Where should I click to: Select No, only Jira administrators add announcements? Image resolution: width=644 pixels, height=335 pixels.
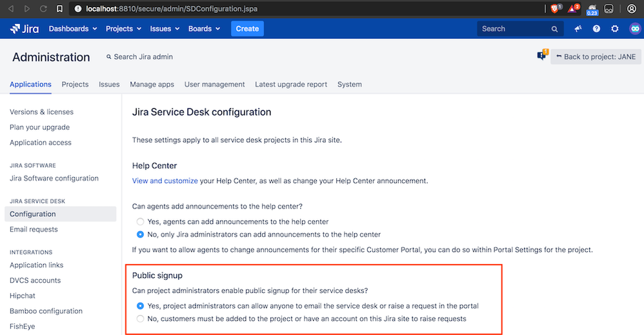point(140,234)
